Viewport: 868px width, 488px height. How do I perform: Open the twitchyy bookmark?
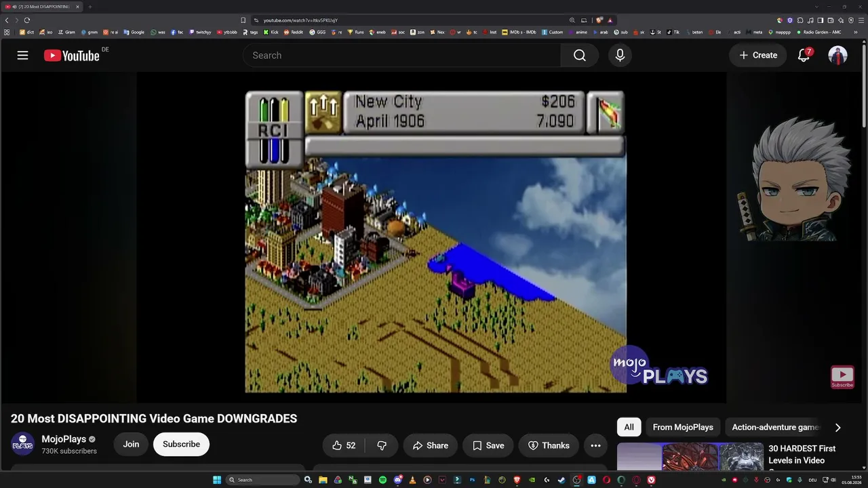[x=200, y=32]
